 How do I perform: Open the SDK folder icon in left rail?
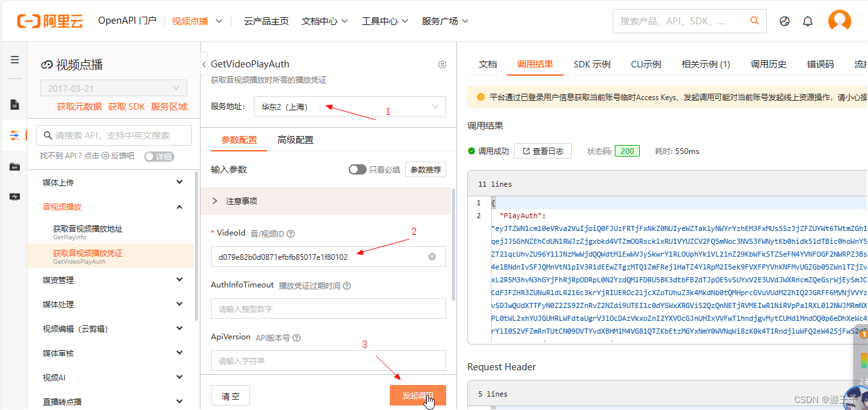click(14, 167)
